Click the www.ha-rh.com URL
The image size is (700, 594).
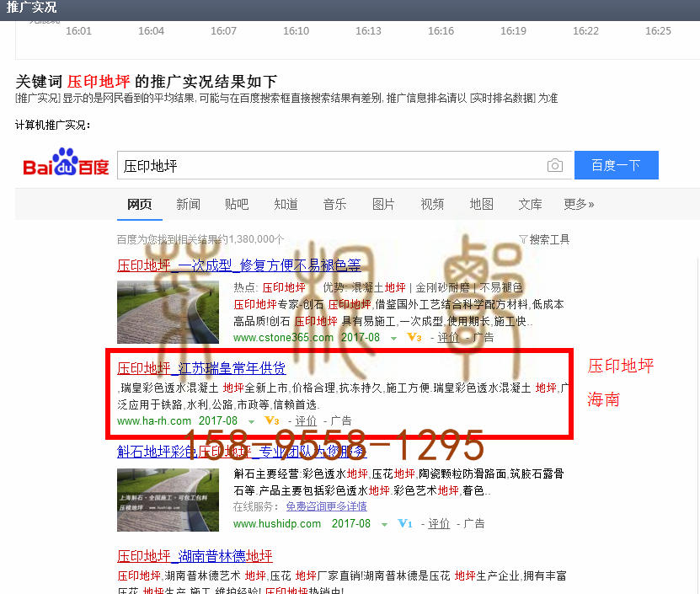[154, 421]
